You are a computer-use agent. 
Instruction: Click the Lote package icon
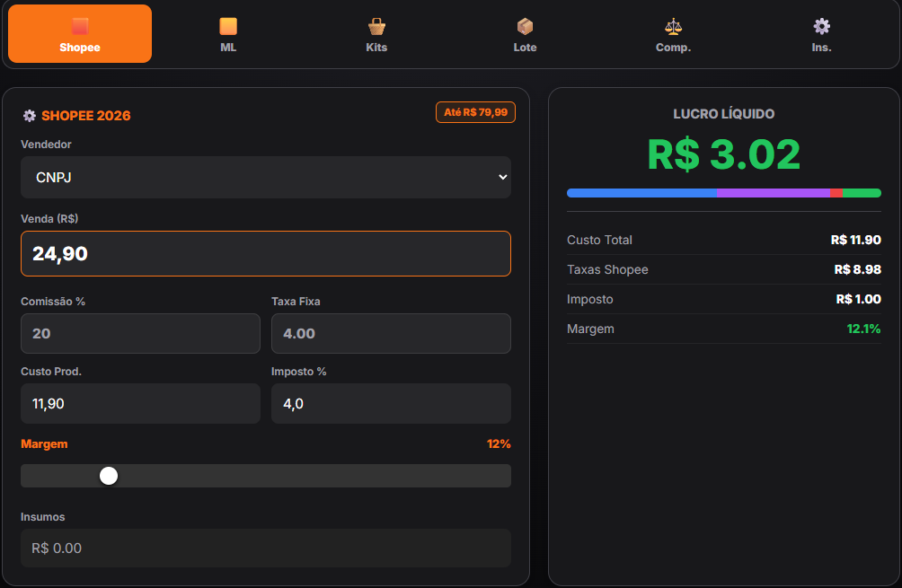pos(525,26)
